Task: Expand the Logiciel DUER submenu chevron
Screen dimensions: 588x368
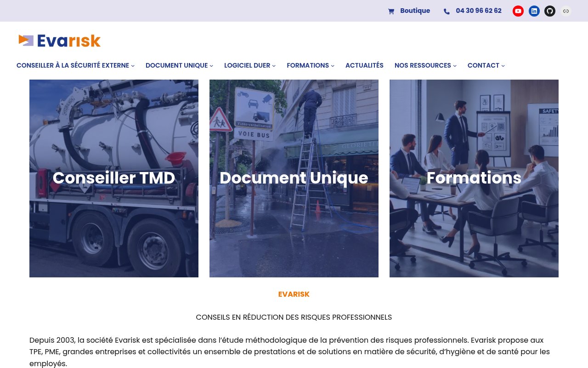Action: tap(274, 66)
